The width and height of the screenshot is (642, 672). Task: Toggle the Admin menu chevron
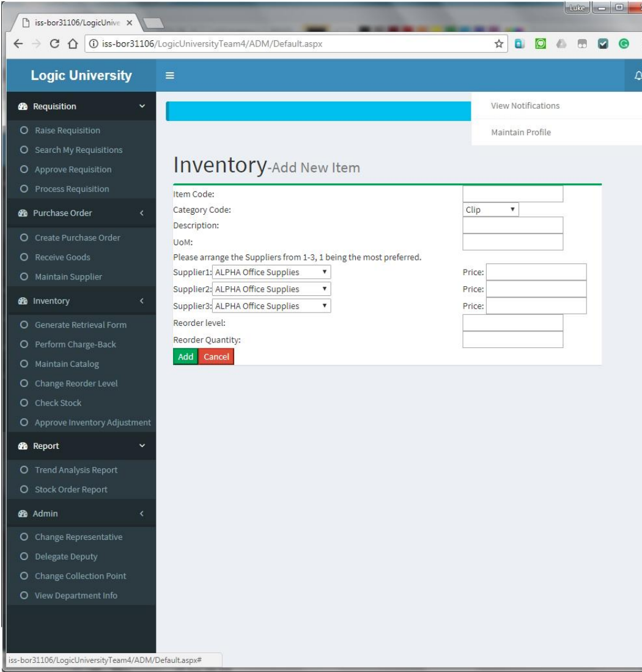tap(142, 514)
